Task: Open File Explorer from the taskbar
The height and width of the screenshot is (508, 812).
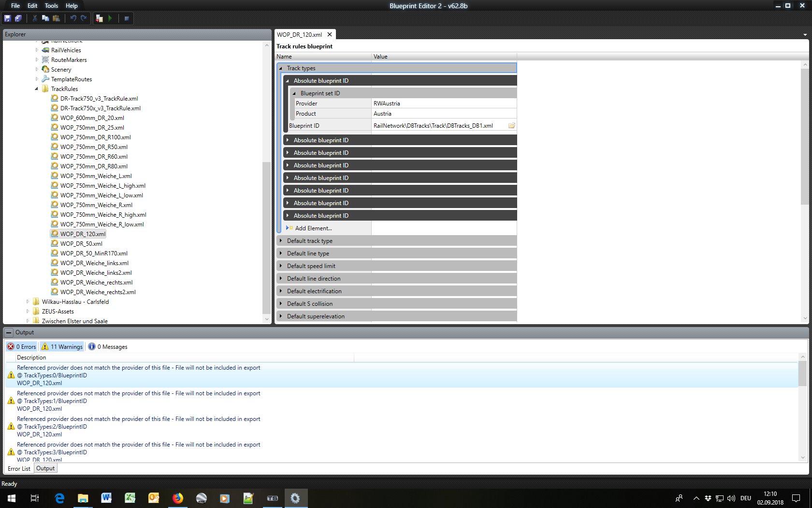Action: 83,498
